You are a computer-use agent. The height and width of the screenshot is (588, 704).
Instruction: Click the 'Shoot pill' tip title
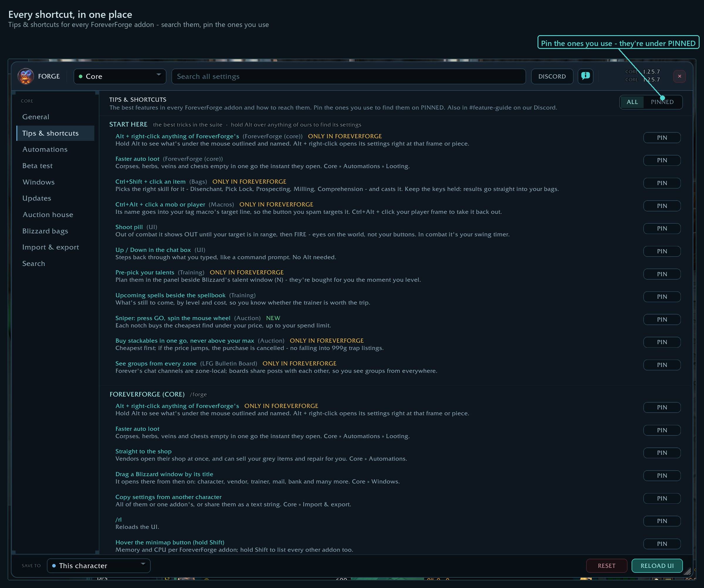point(129,227)
